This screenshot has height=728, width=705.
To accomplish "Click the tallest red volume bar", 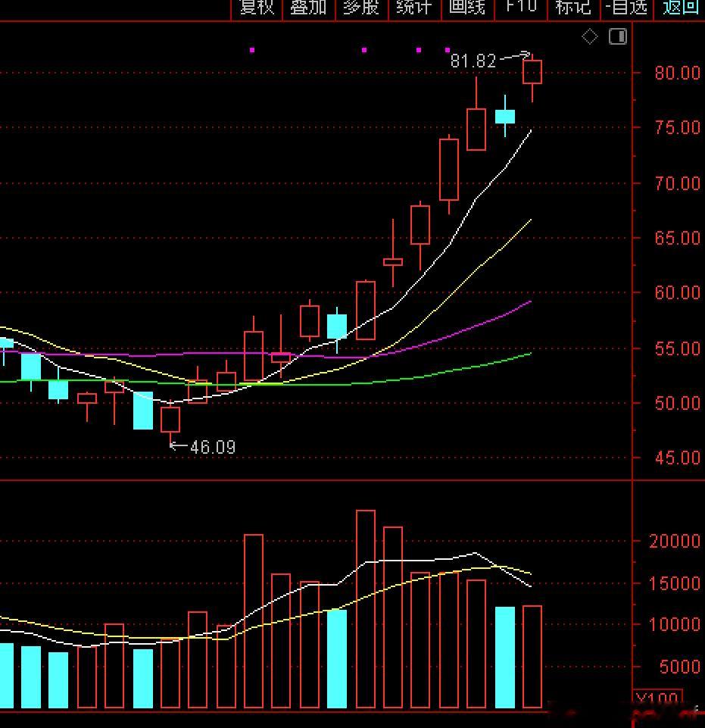I will click(366, 609).
